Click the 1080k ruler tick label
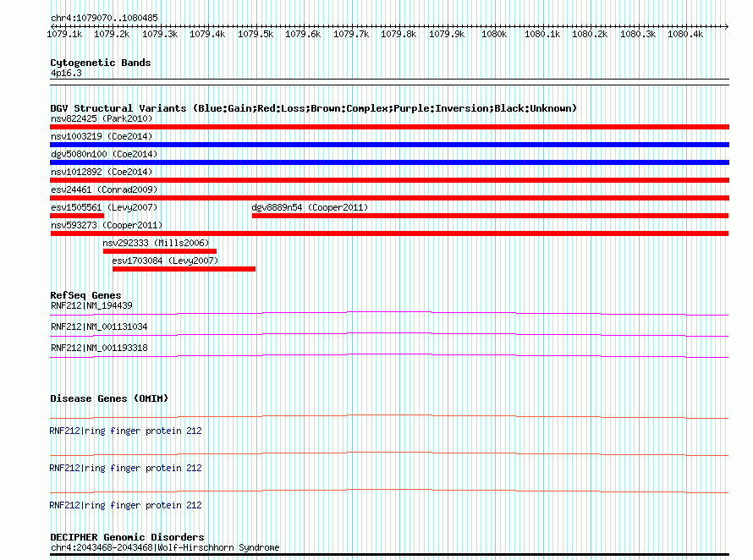The height and width of the screenshot is (560, 753). pos(494,34)
